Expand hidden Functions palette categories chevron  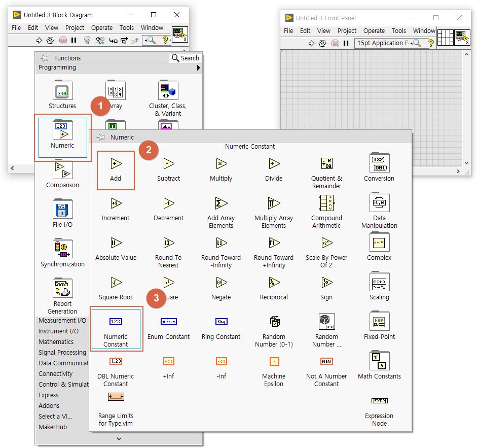point(119,438)
